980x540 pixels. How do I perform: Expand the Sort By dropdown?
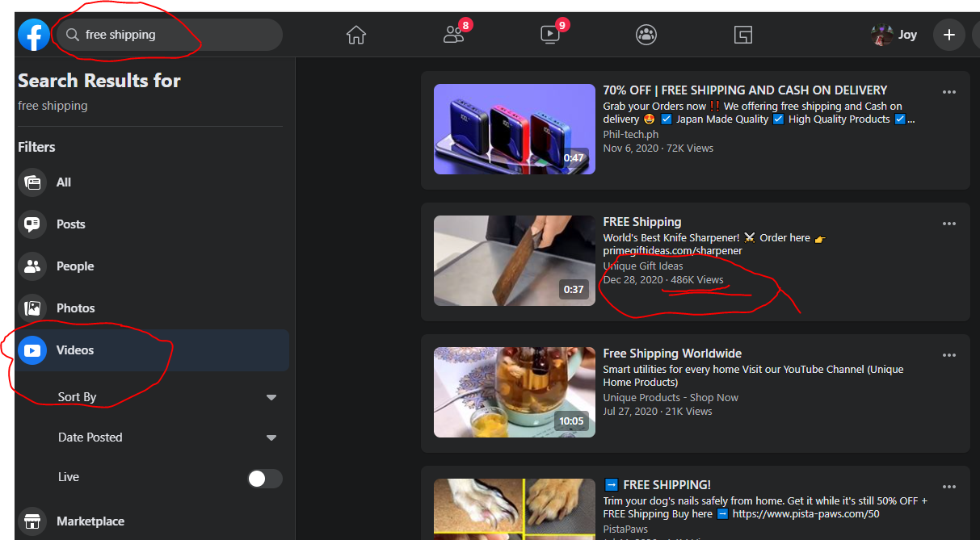tap(167, 397)
